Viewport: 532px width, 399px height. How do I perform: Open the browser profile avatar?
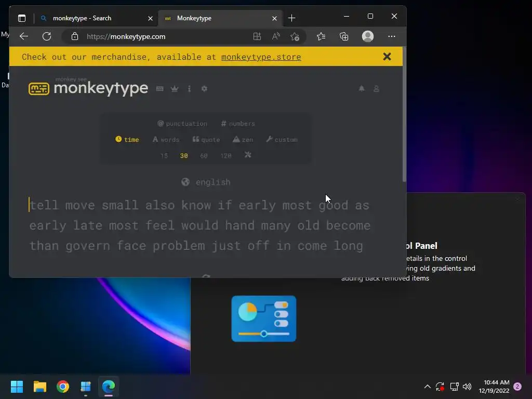point(368,36)
